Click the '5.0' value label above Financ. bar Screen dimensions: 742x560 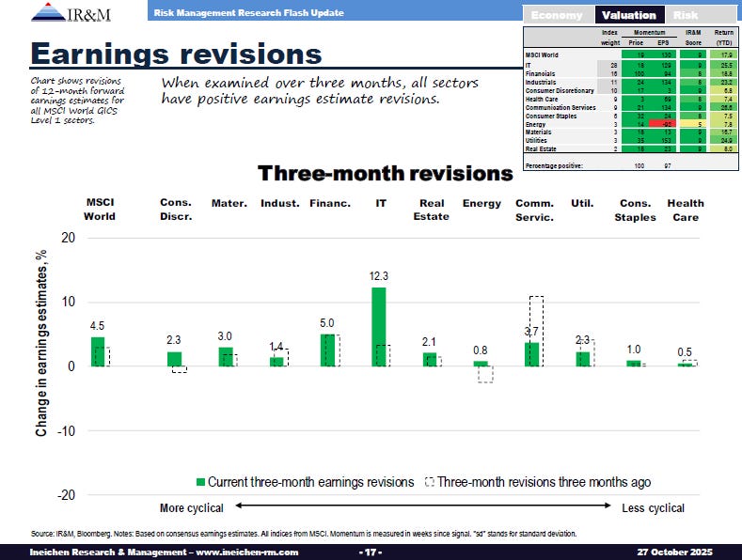(x=327, y=323)
